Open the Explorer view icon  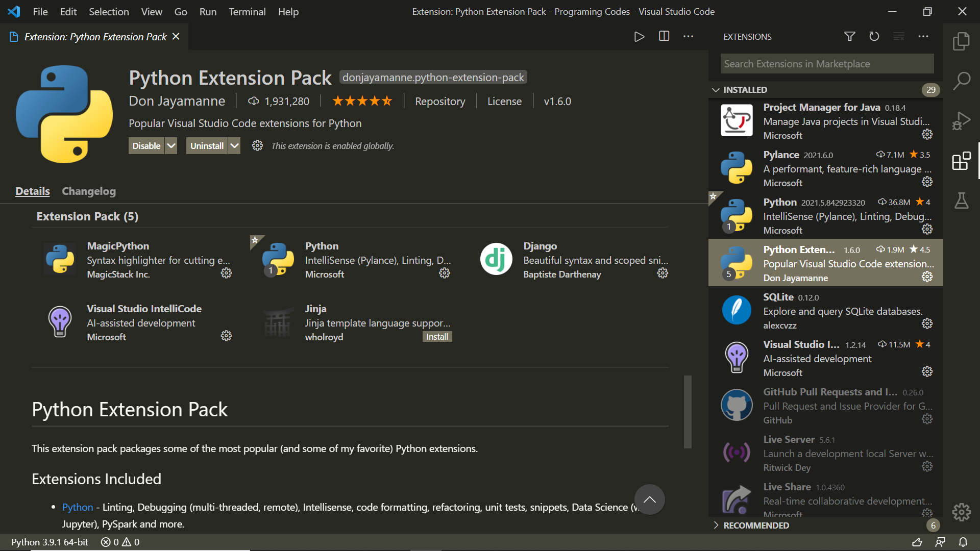coord(961,41)
